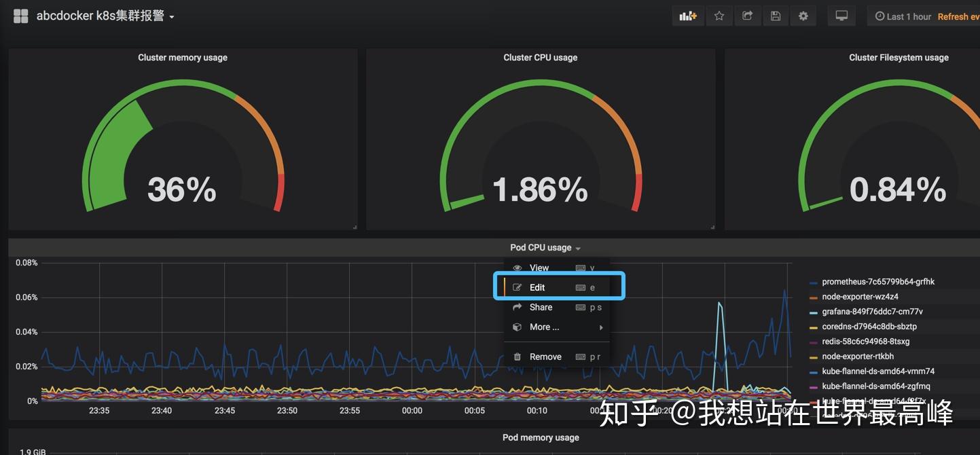Screen dimensions: 980x455
Task: Open the Pod CPU usage panel title dropdown
Action: [541, 247]
